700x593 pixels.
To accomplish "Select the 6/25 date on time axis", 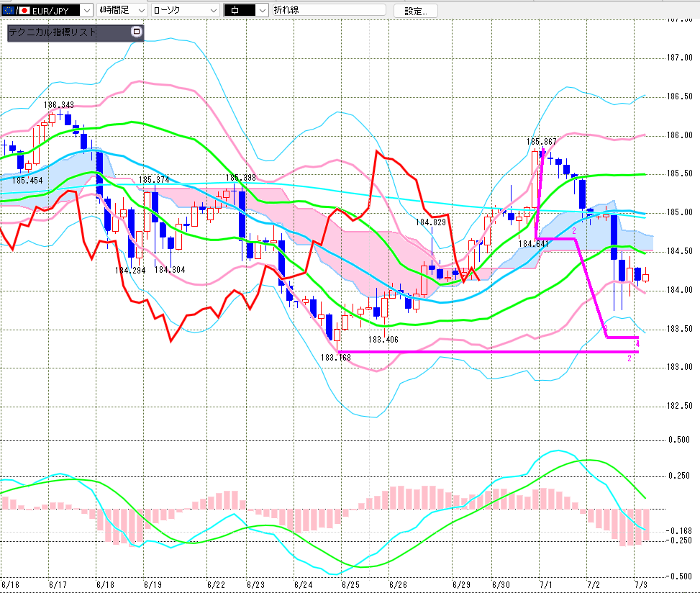I will [x=350, y=584].
